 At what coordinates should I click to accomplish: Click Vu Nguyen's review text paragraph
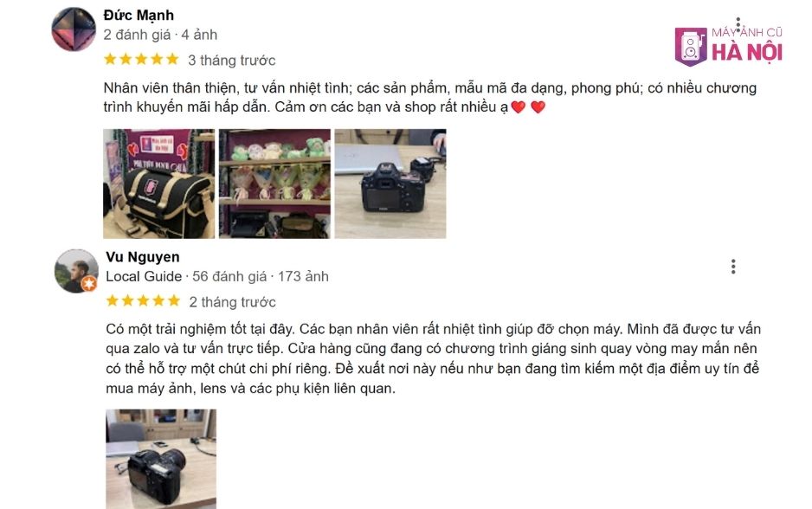[x=434, y=358]
